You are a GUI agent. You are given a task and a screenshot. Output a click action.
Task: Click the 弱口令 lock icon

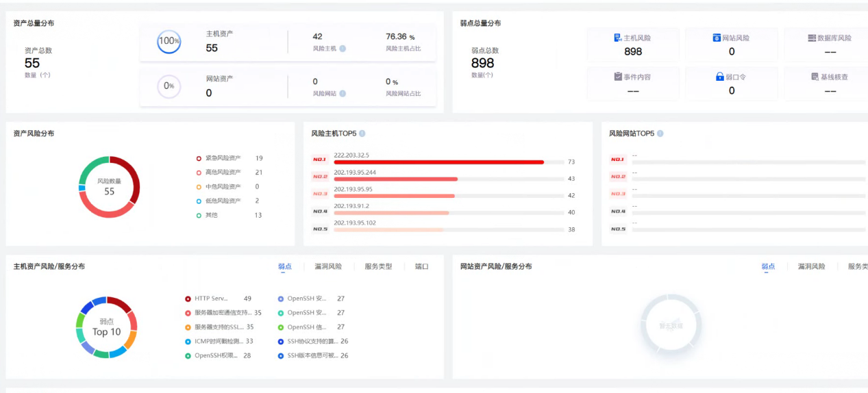point(719,77)
